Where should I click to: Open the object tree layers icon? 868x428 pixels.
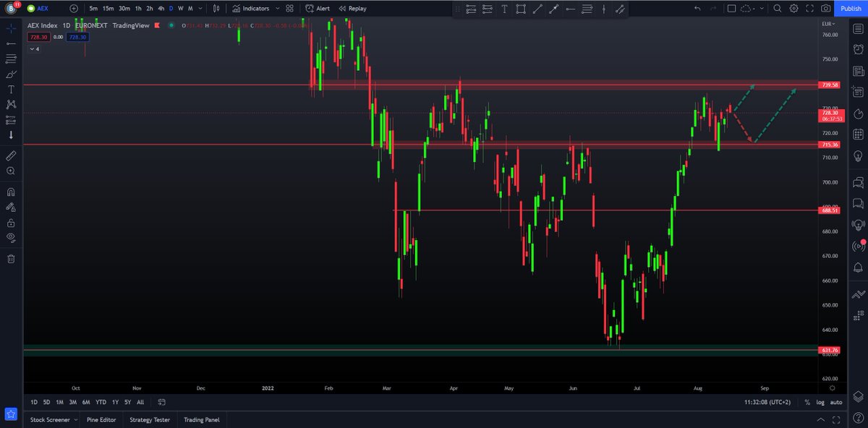[859, 395]
